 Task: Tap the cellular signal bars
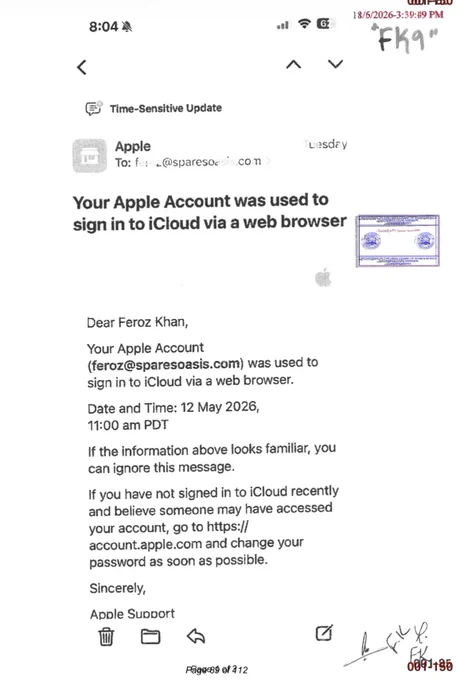tap(282, 25)
